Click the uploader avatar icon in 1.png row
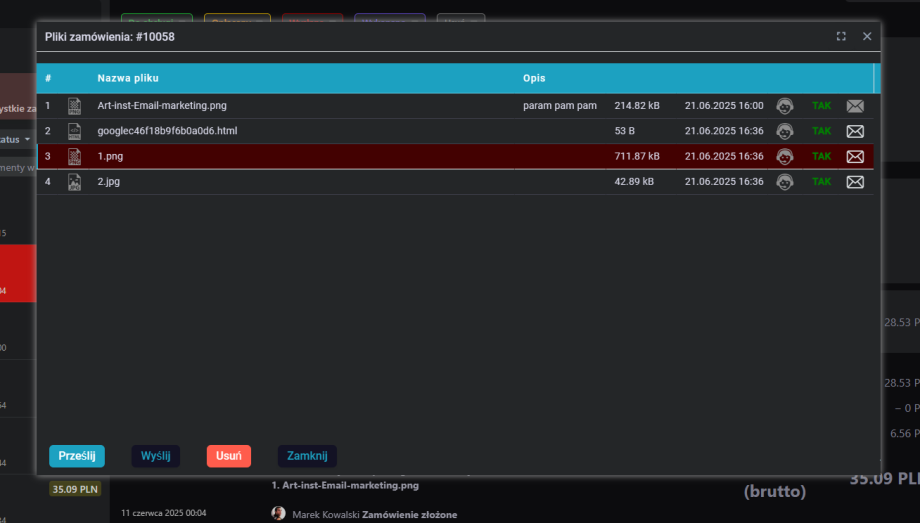Image resolution: width=920 pixels, height=523 pixels. (x=786, y=157)
